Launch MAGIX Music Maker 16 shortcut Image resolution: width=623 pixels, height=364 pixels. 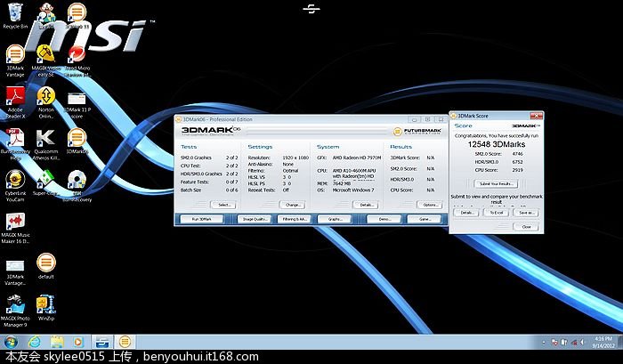point(15,228)
